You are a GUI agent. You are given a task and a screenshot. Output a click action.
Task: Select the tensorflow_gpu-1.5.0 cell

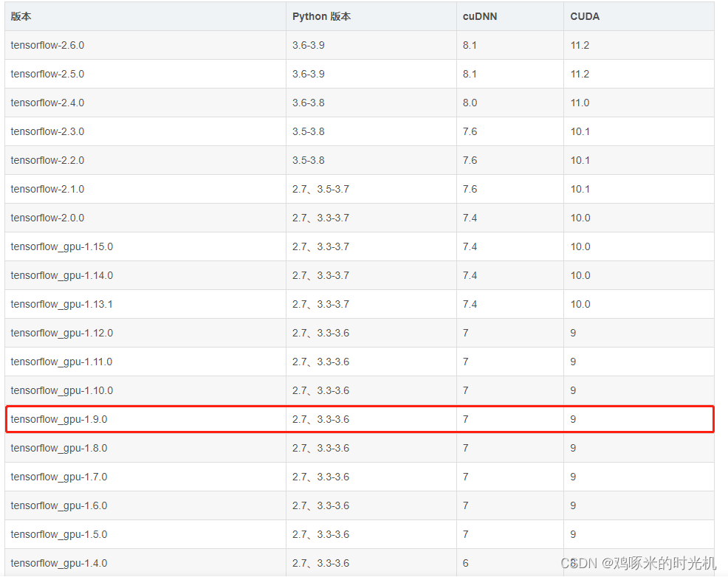pos(145,534)
